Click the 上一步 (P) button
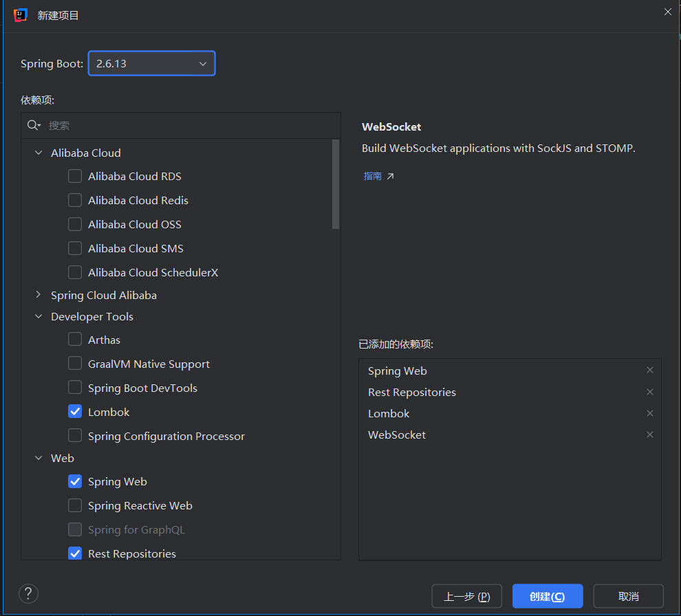The image size is (681, 616). point(467,596)
